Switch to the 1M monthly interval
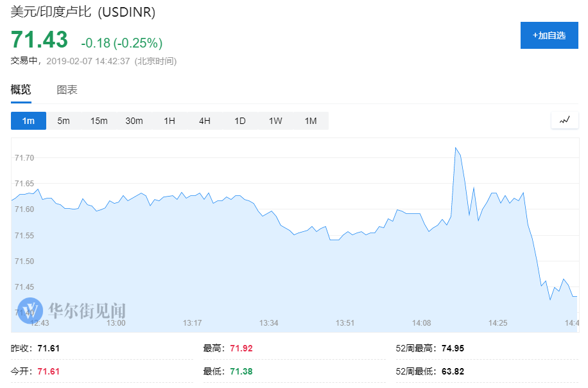Image resolution: width=588 pixels, height=388 pixels. (311, 121)
